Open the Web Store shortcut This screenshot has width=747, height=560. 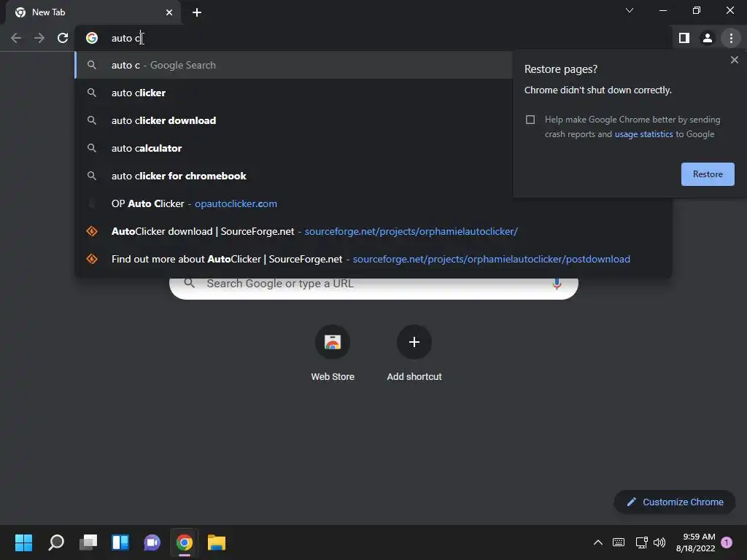[x=333, y=354]
